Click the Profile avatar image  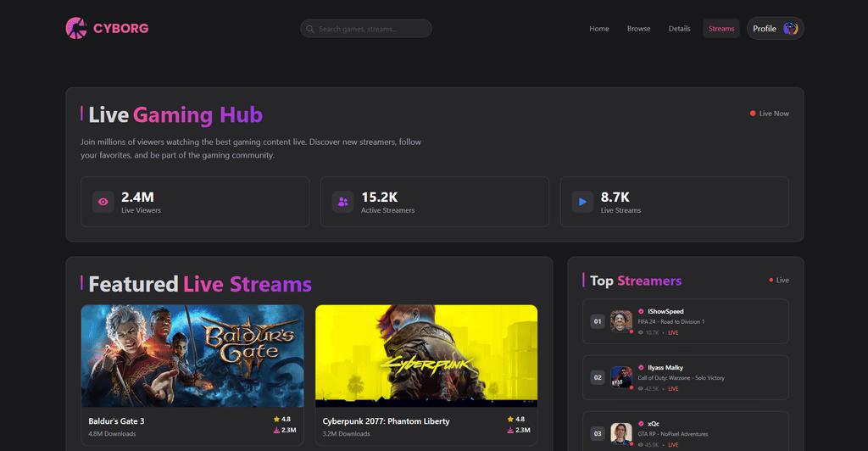(x=791, y=28)
